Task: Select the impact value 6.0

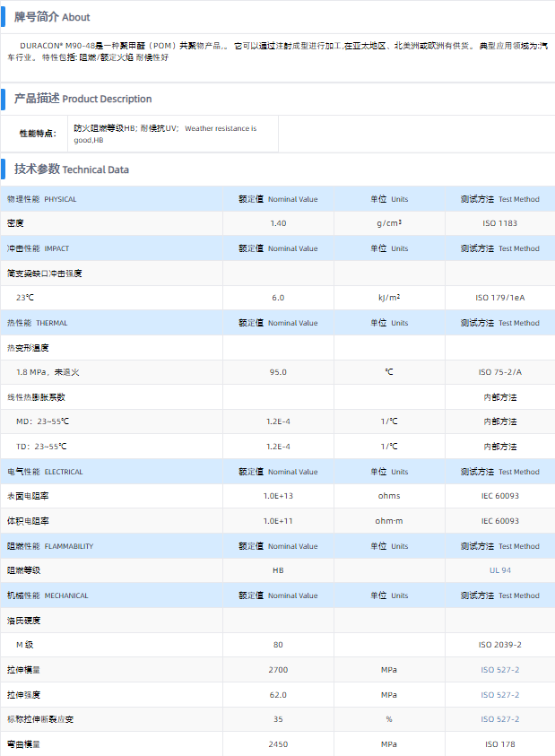Action: coord(278,298)
